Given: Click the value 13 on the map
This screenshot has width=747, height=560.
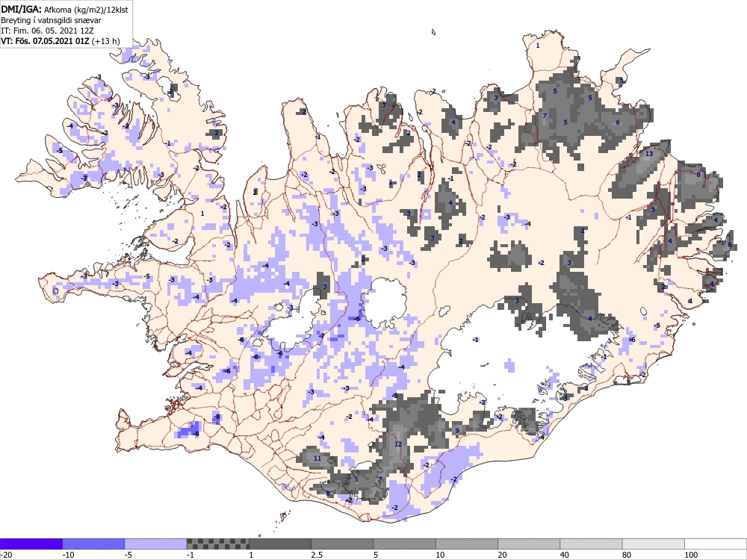Looking at the screenshot, I should click(x=649, y=154).
